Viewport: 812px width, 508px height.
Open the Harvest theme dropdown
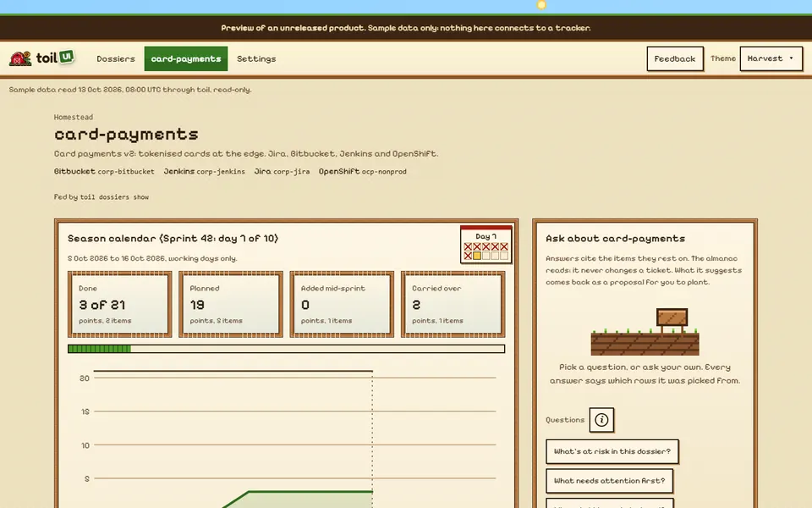coord(771,58)
